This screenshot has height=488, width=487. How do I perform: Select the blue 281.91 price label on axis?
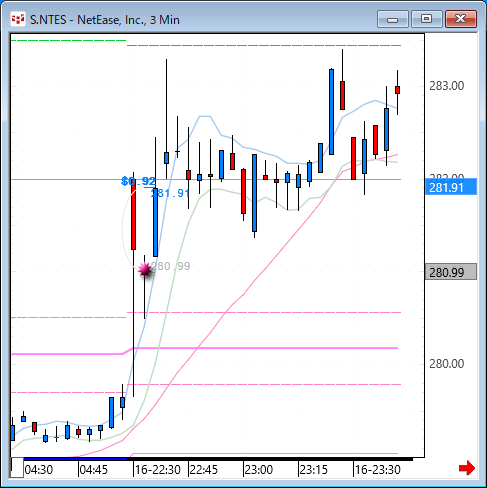tap(451, 187)
